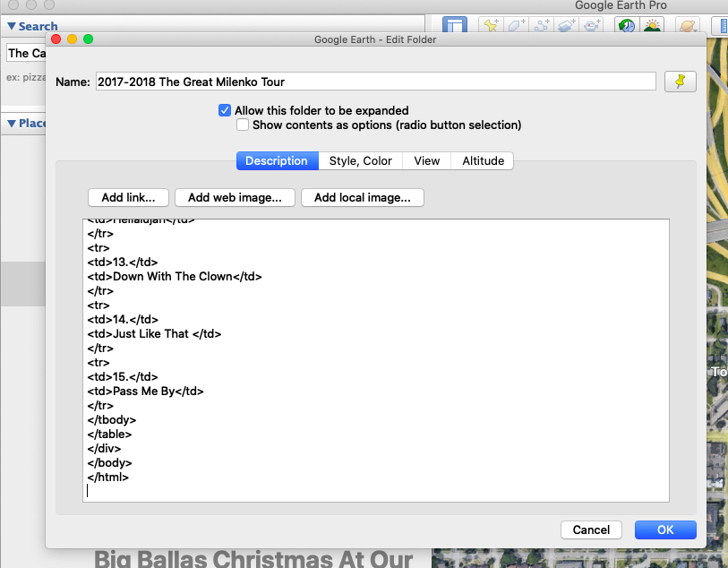Click the line '<td>Pass Me By</td>'
Viewport: 728px width, 568px height.
tap(145, 391)
